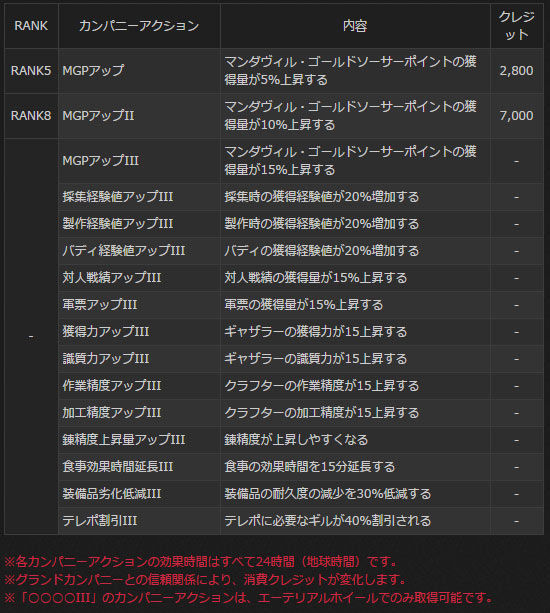
Task: Select 装備品劣化低減III row name
Action: [112, 494]
